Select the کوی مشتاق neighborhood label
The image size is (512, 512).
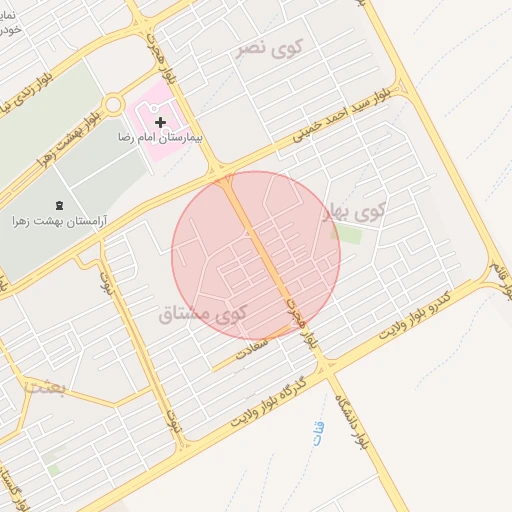point(202,314)
